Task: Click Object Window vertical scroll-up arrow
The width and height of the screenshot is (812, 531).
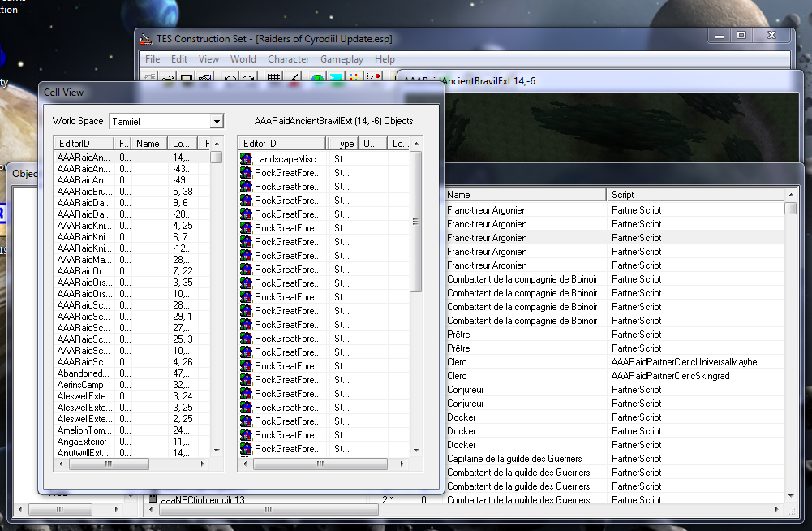Action: point(790,195)
